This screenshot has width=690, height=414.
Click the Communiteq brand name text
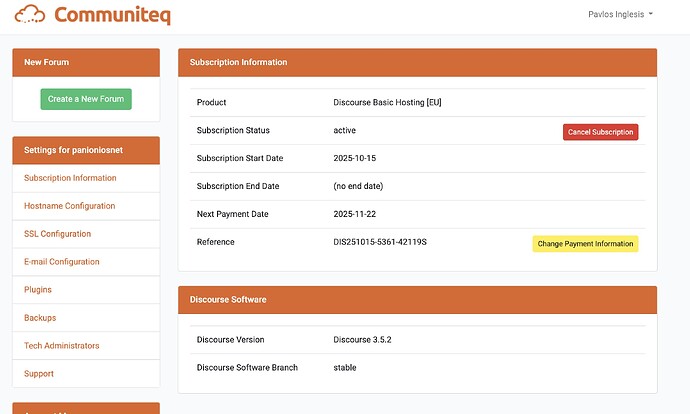[112, 15]
